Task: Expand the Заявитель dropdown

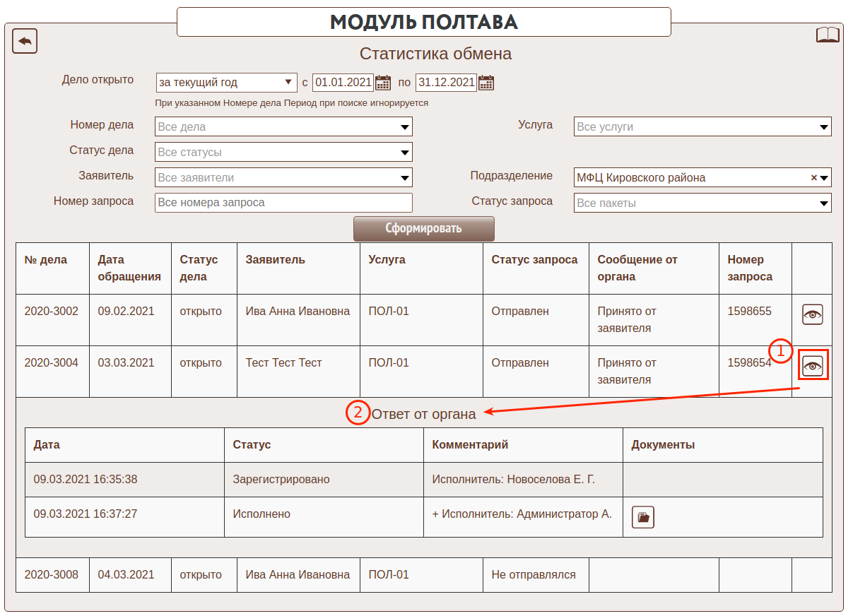Action: point(283,178)
